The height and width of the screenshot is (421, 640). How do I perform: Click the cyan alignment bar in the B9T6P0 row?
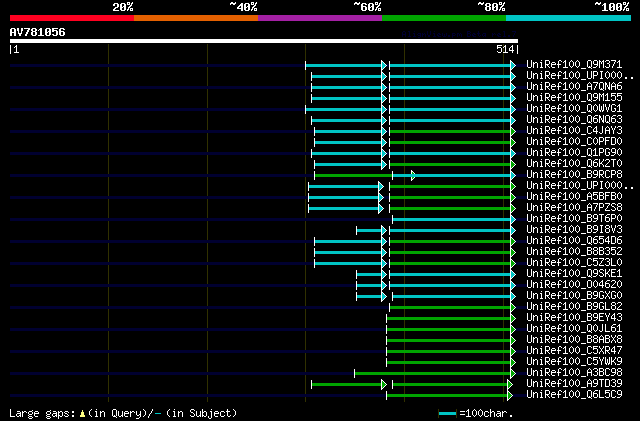pos(454,220)
